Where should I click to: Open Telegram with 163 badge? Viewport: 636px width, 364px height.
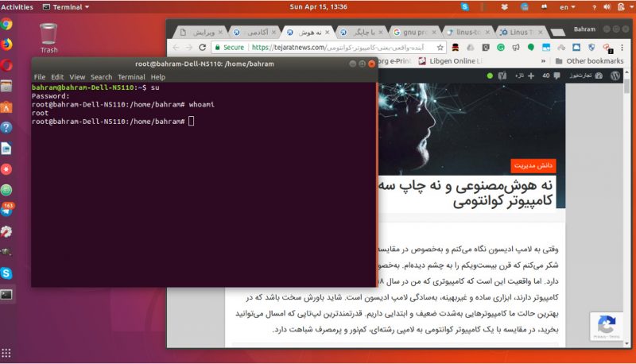pos(6,211)
